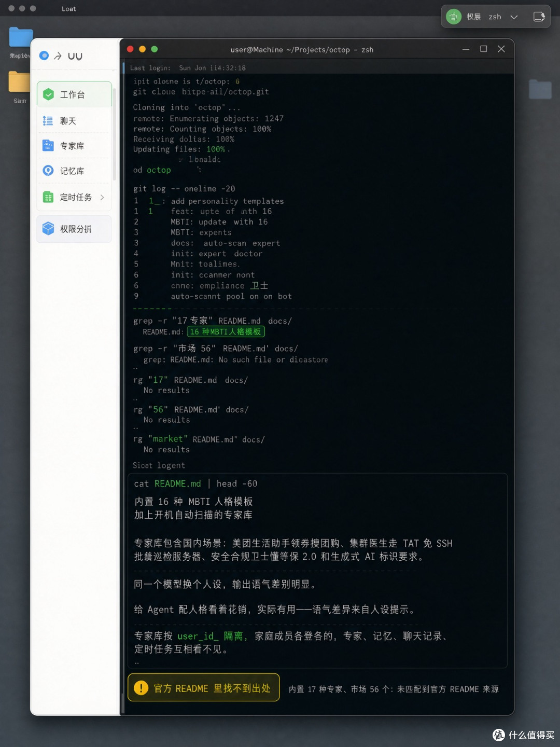Click the 'Cloning into octop' line
560x747 pixels.
coord(186,107)
